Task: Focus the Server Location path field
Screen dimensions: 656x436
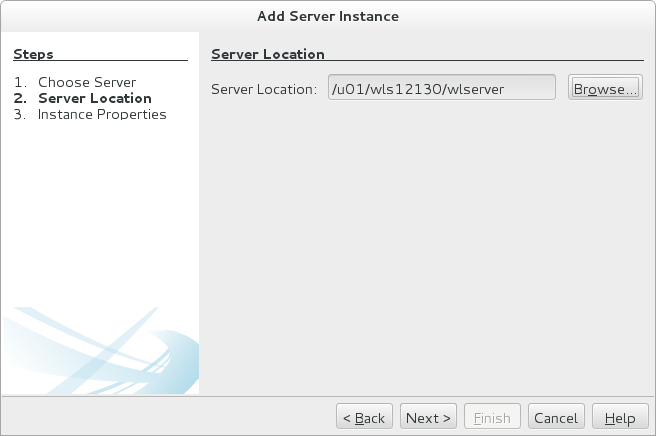Action: pyautogui.click(x=441, y=89)
